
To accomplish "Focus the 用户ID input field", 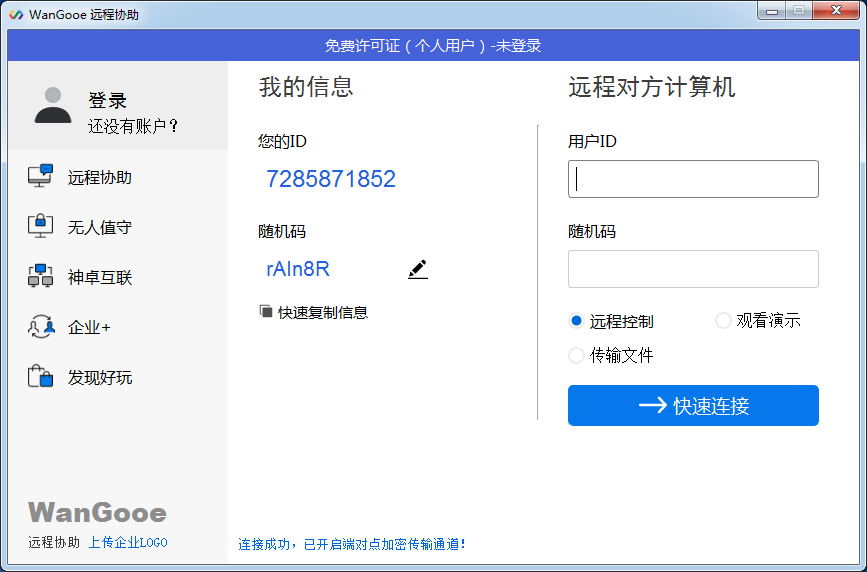I will (x=693, y=179).
